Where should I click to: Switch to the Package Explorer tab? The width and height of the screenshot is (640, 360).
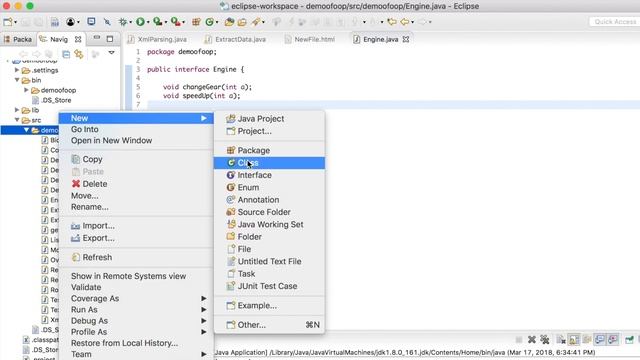tap(18, 39)
